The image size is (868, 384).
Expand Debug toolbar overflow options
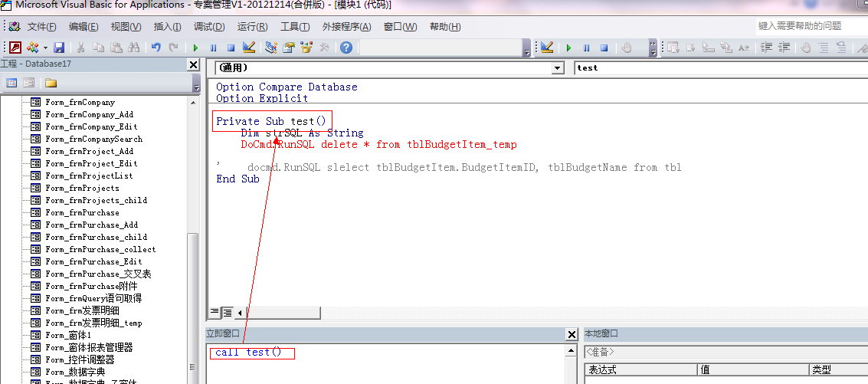point(653,48)
